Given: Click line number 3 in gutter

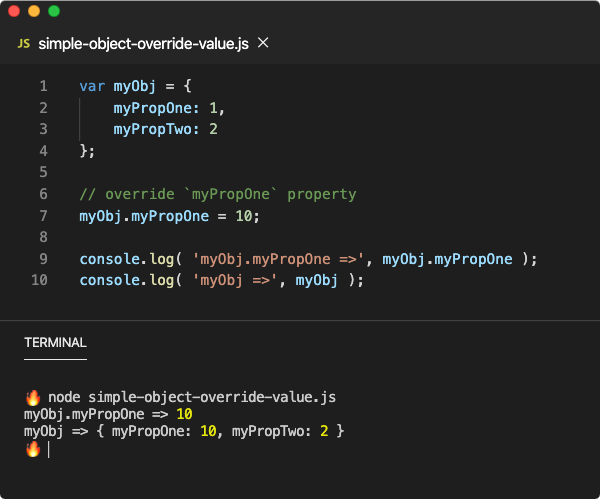Looking at the screenshot, I should pyautogui.click(x=44, y=129).
